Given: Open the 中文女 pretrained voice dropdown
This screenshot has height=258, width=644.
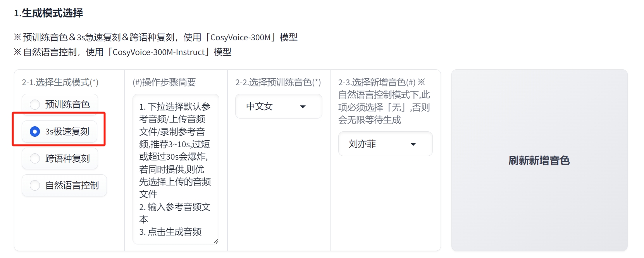Looking at the screenshot, I should (278, 106).
